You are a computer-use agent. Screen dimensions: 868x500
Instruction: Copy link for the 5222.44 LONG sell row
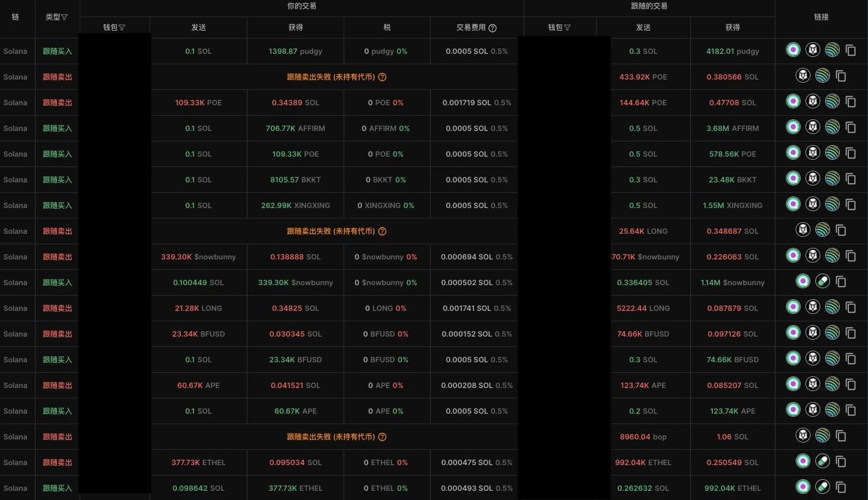[x=851, y=308]
